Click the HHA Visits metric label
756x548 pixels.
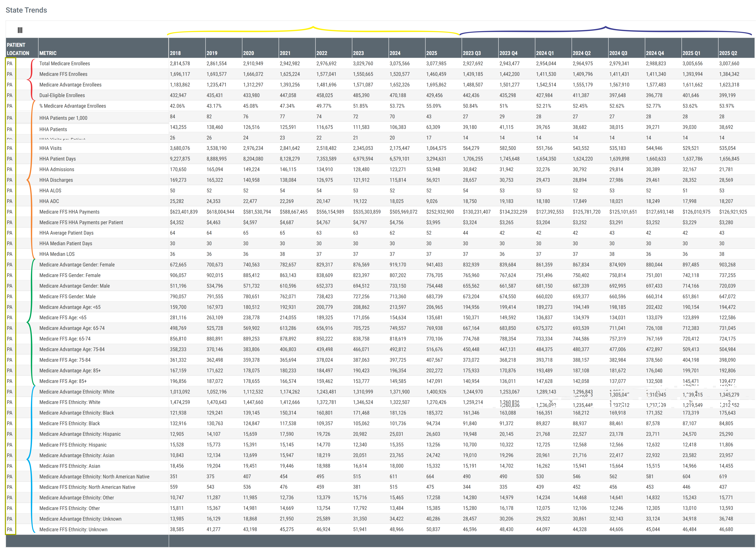[50, 148]
